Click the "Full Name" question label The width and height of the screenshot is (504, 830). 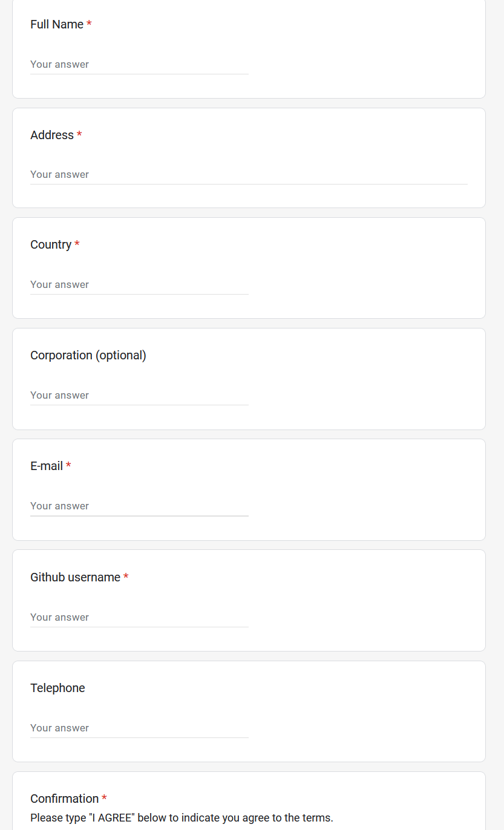coord(57,24)
